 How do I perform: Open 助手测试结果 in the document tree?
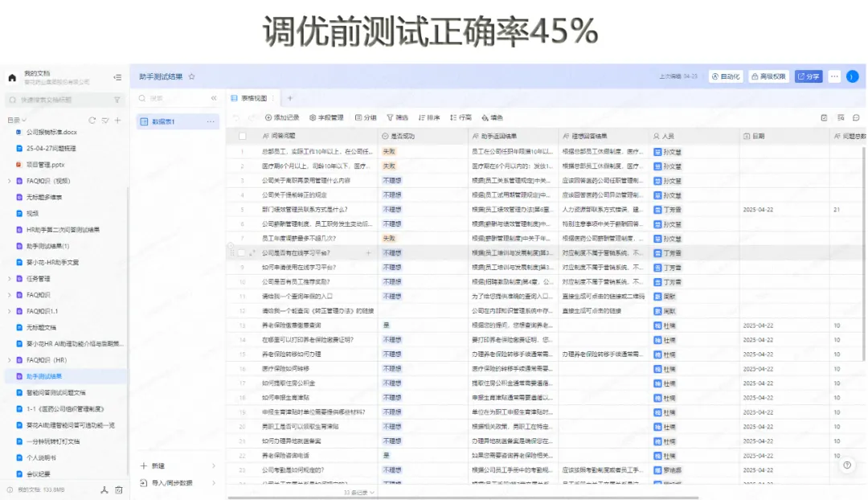tap(67, 376)
